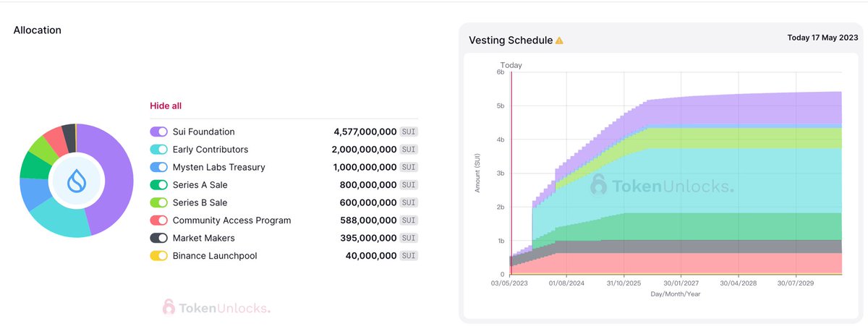Image resolution: width=868 pixels, height=326 pixels.
Task: Toggle the Series A Sale switch
Action: point(158,185)
